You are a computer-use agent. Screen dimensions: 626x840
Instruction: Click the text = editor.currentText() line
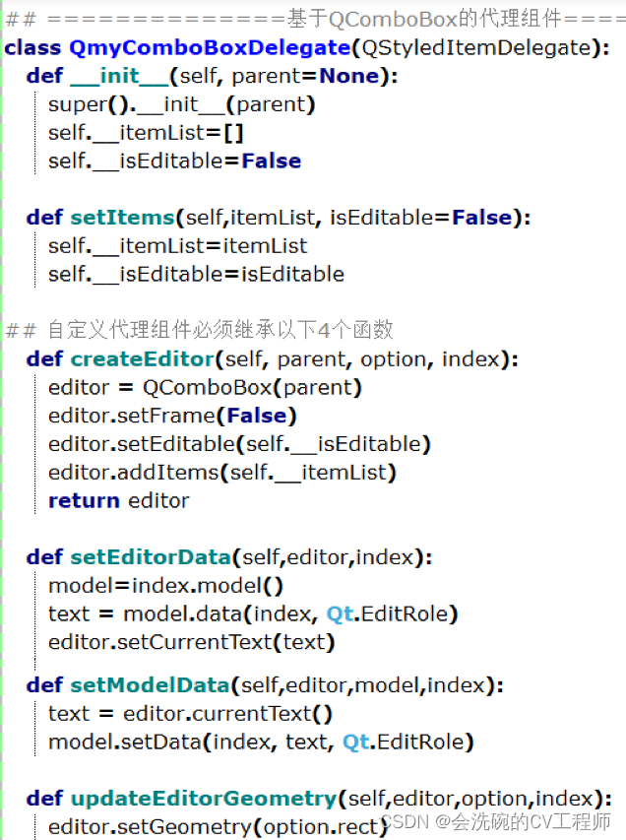190,714
